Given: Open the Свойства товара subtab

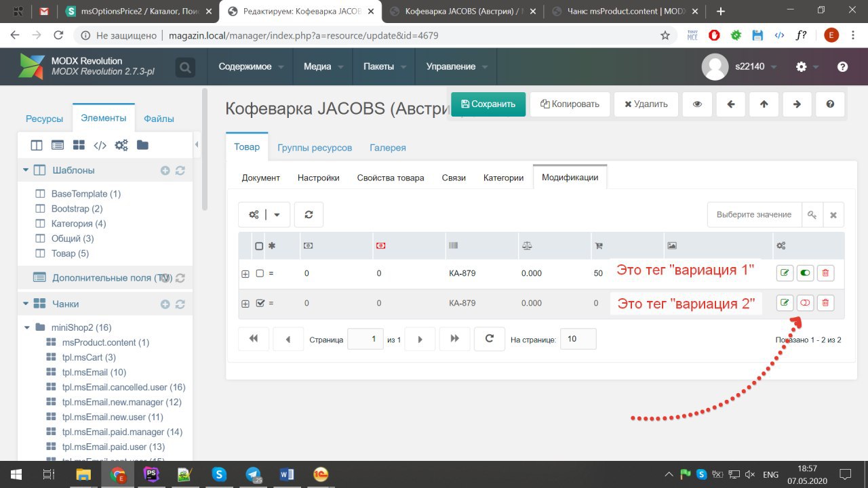Looking at the screenshot, I should coord(391,178).
